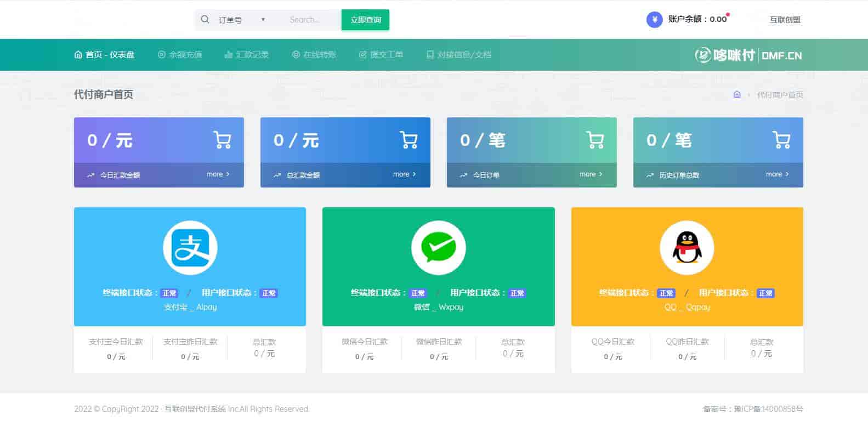The image size is (868, 426).
Task: Open 对接信息/文档 navigation item
Action: pyautogui.click(x=459, y=55)
